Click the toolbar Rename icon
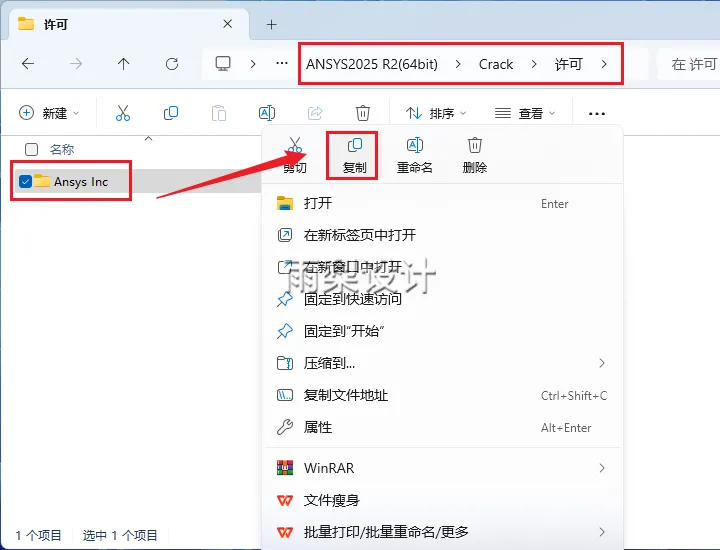720x550 pixels. point(267,113)
